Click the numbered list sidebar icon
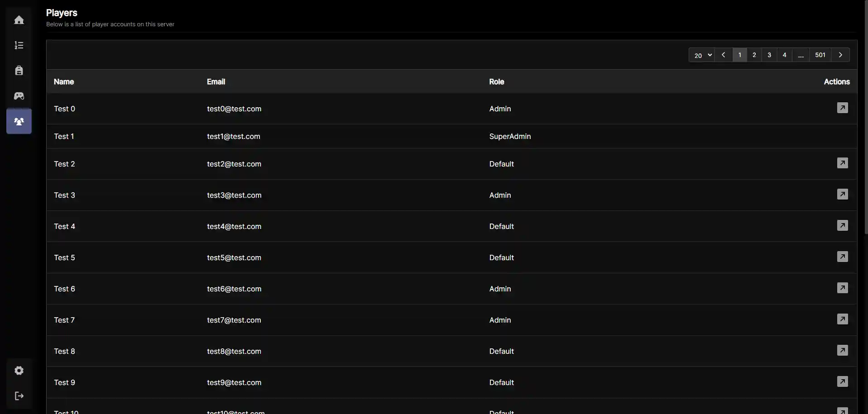The height and width of the screenshot is (414, 868). coord(19,45)
